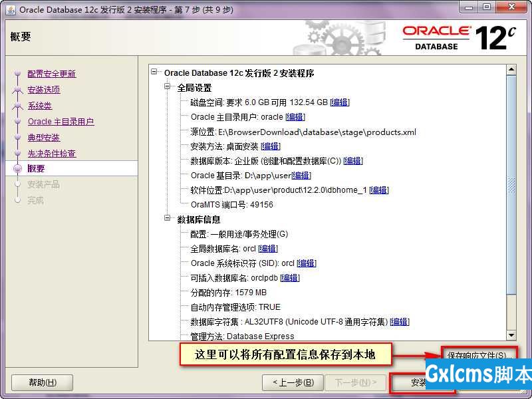Edit the Oracle 基目录 D:\app\user
532x399 pixels.
(301, 176)
